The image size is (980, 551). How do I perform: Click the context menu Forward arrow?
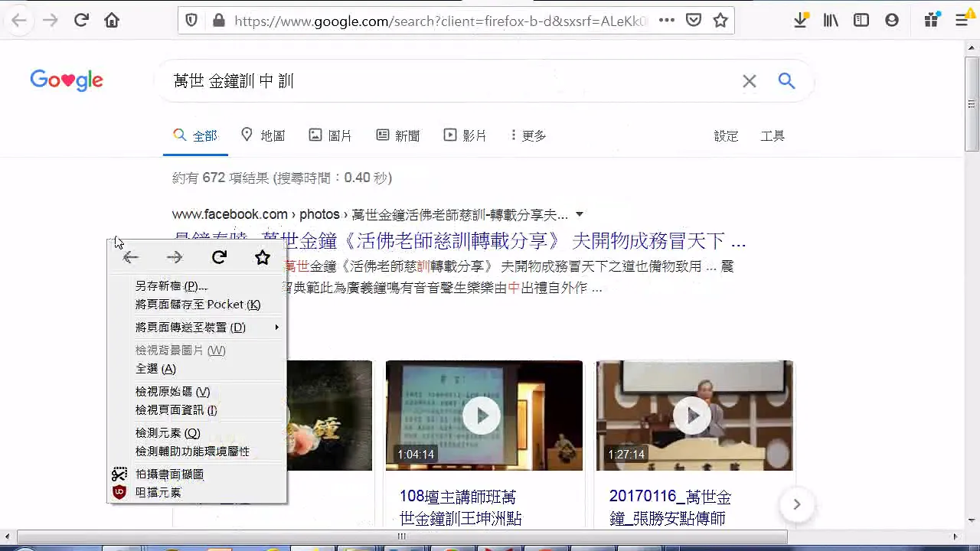pyautogui.click(x=175, y=258)
